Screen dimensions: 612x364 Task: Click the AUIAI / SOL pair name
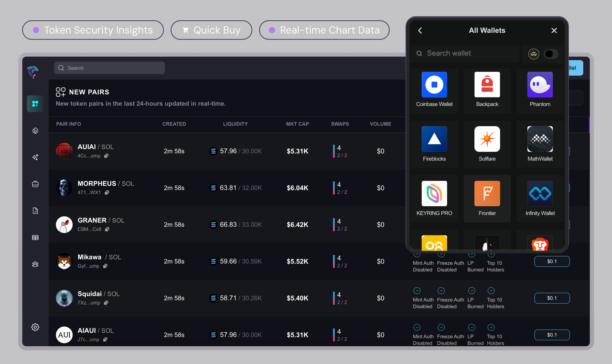tap(96, 147)
